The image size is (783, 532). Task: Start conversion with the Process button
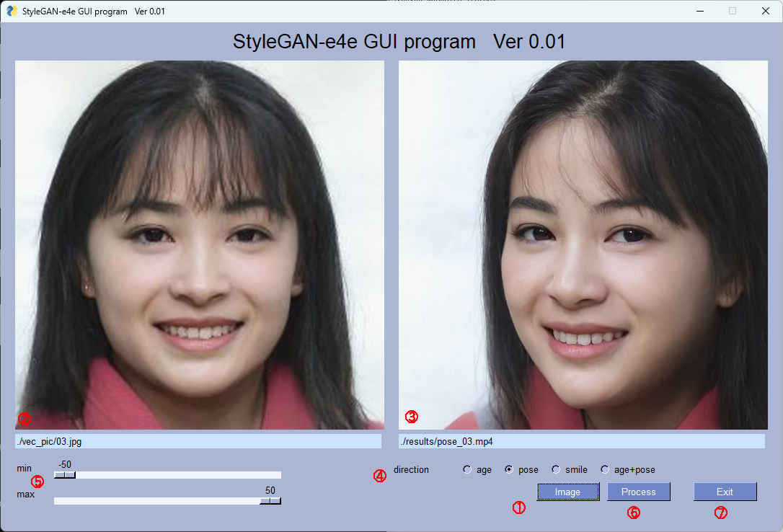(638, 492)
